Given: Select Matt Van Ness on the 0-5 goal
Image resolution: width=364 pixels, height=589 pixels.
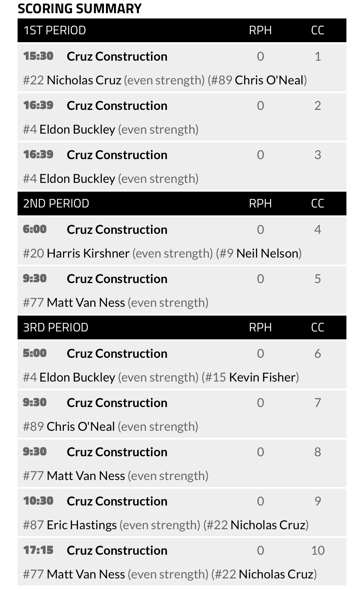Looking at the screenshot, I should point(86,303).
